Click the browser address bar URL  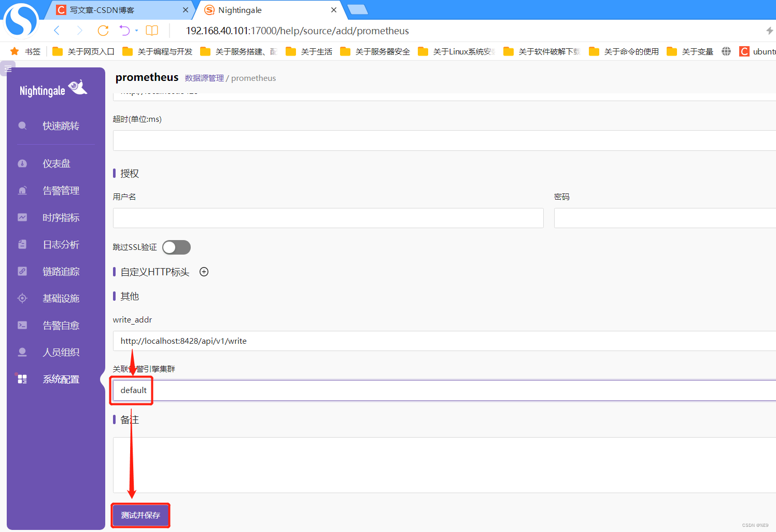[x=298, y=31]
